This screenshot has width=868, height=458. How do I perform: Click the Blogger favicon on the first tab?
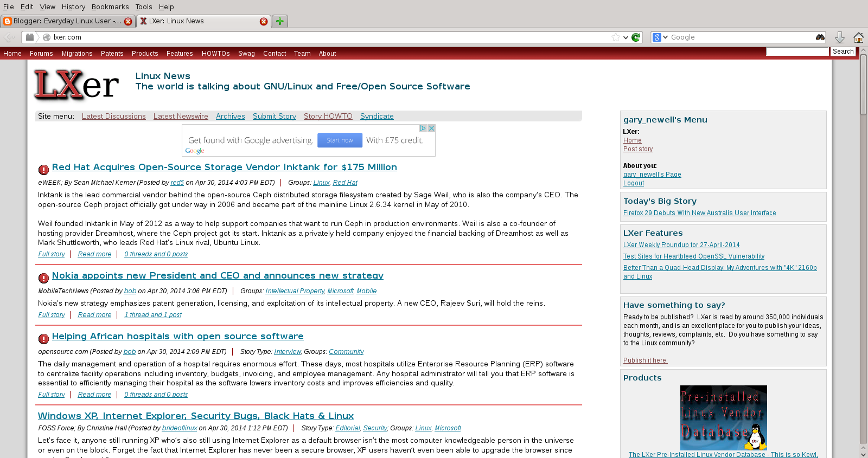click(7, 21)
